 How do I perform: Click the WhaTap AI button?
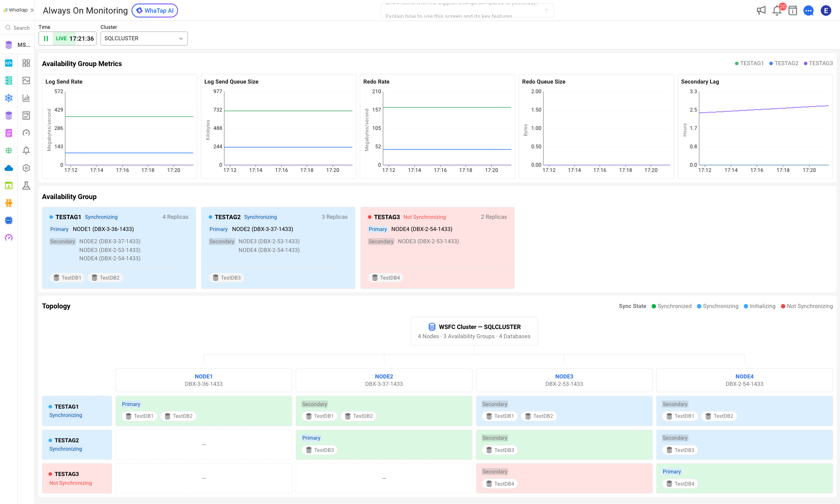click(155, 10)
